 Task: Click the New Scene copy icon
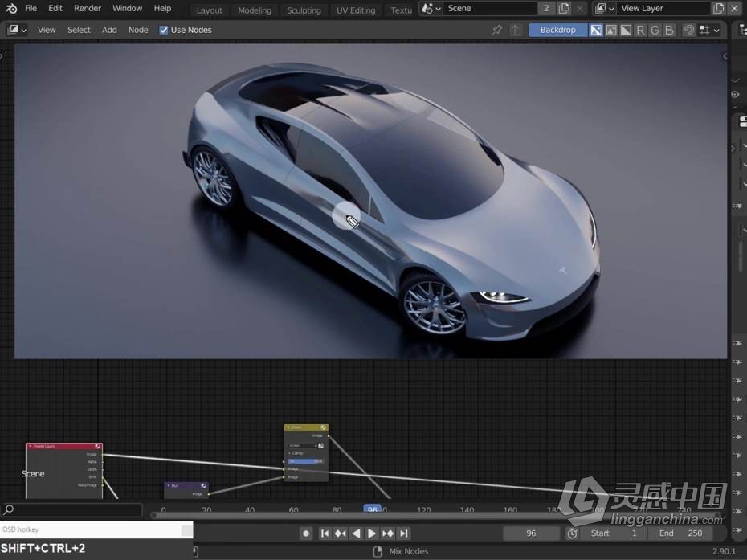(564, 8)
